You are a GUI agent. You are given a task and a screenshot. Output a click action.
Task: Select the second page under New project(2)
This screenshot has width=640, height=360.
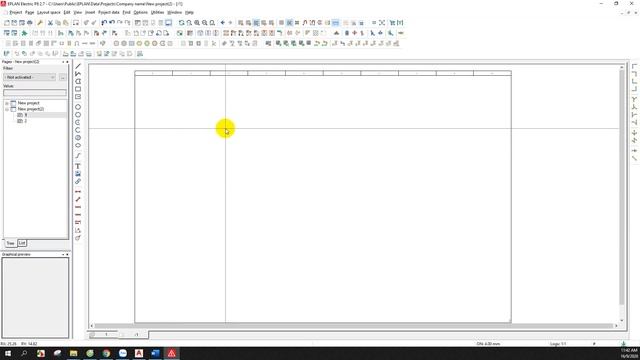[x=26, y=121]
